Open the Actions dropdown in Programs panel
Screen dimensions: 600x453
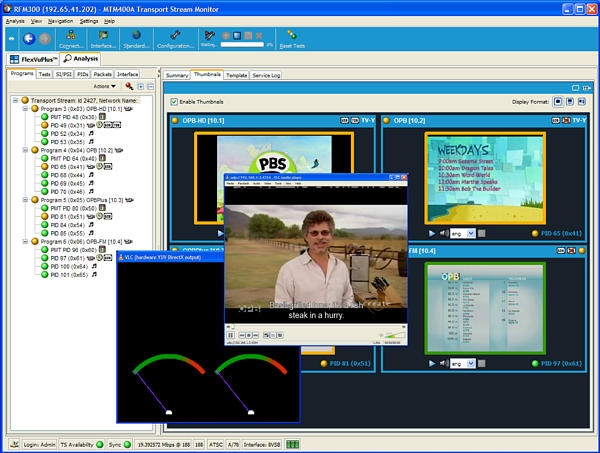(x=104, y=86)
